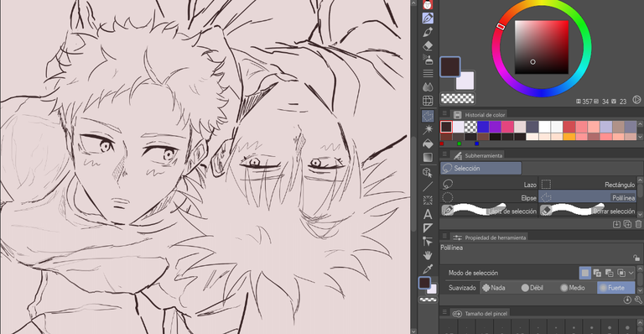Select the Operation object cube tool
This screenshot has width=644, height=334.
pyautogui.click(x=428, y=173)
